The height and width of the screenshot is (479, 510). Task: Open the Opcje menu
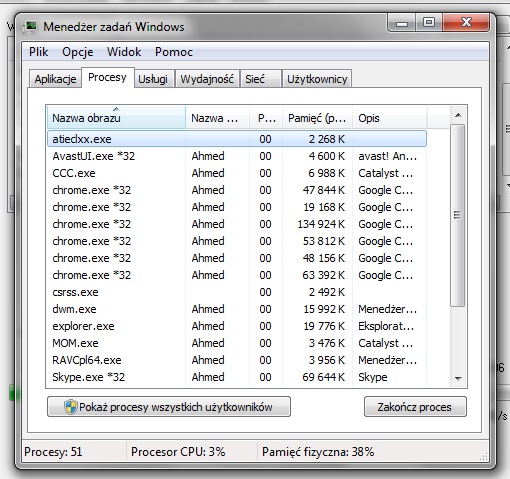click(78, 52)
